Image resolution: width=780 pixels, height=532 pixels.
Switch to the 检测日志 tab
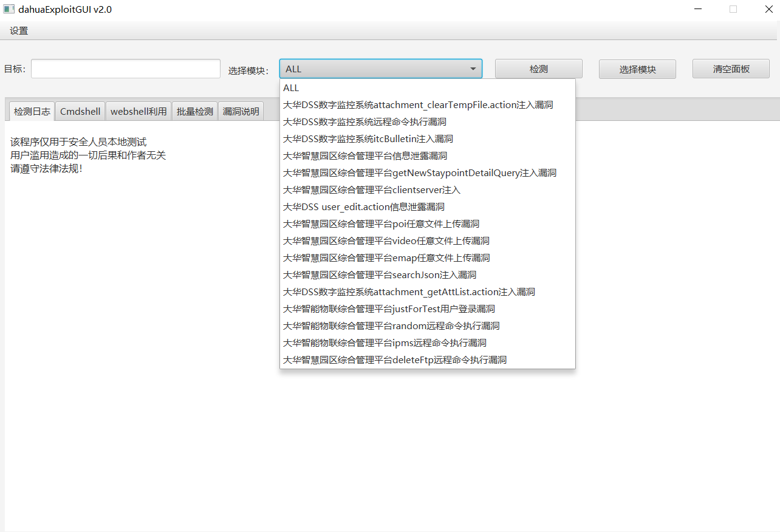pyautogui.click(x=32, y=111)
